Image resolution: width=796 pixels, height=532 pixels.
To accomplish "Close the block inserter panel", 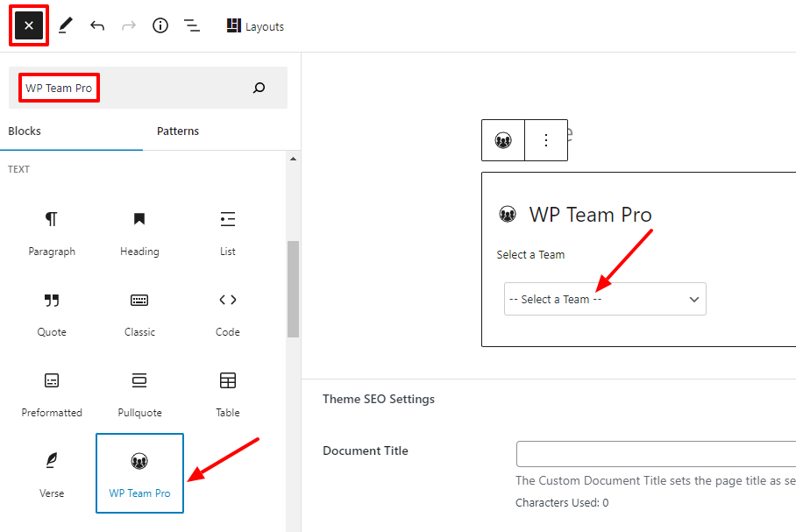I will coord(29,25).
